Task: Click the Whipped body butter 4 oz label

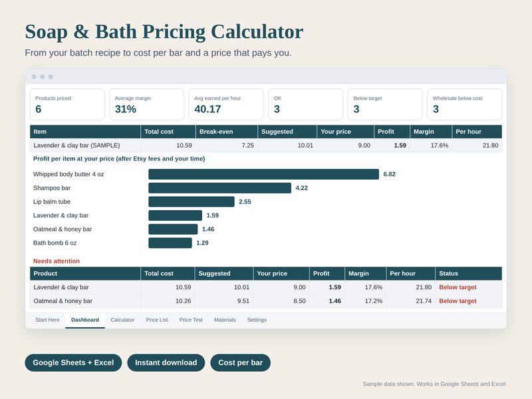Action: pos(68,174)
